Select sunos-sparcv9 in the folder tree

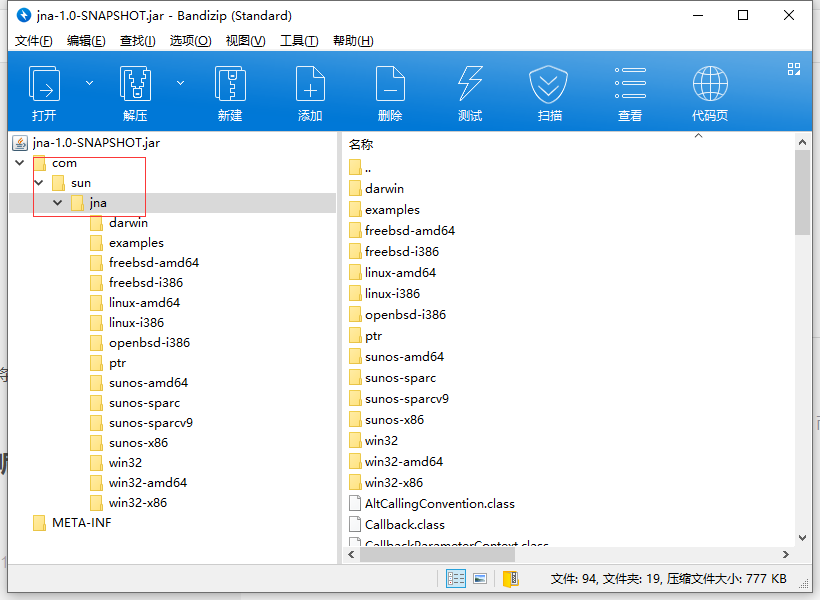(x=151, y=423)
